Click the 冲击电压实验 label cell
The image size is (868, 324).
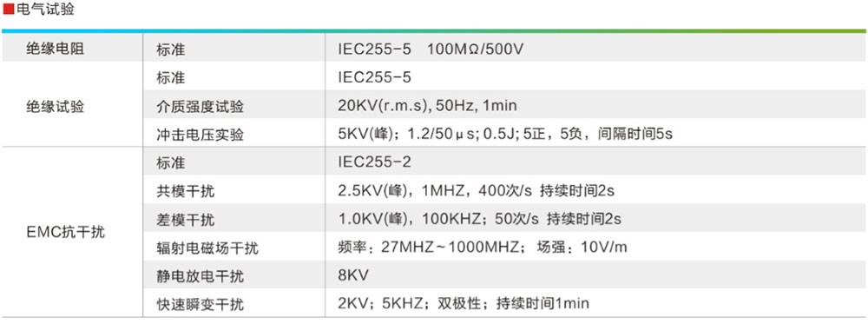[x=234, y=135]
